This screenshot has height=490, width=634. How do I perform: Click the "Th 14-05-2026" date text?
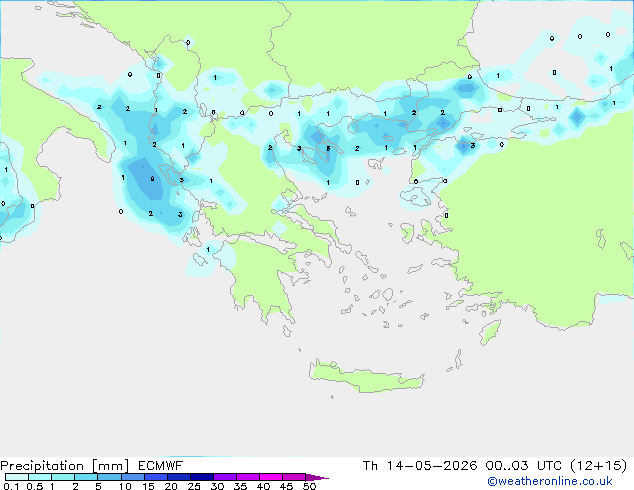click(420, 466)
